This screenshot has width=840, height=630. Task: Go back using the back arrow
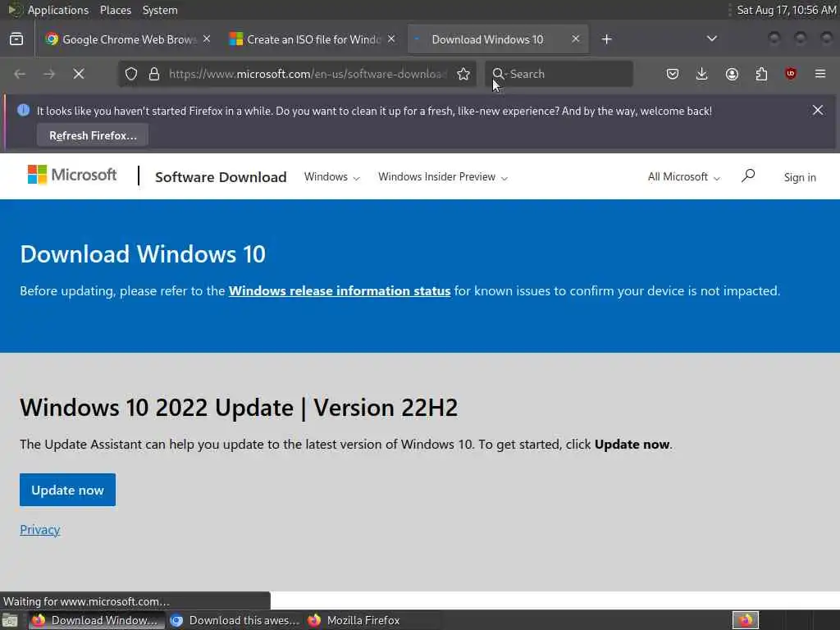pos(20,74)
